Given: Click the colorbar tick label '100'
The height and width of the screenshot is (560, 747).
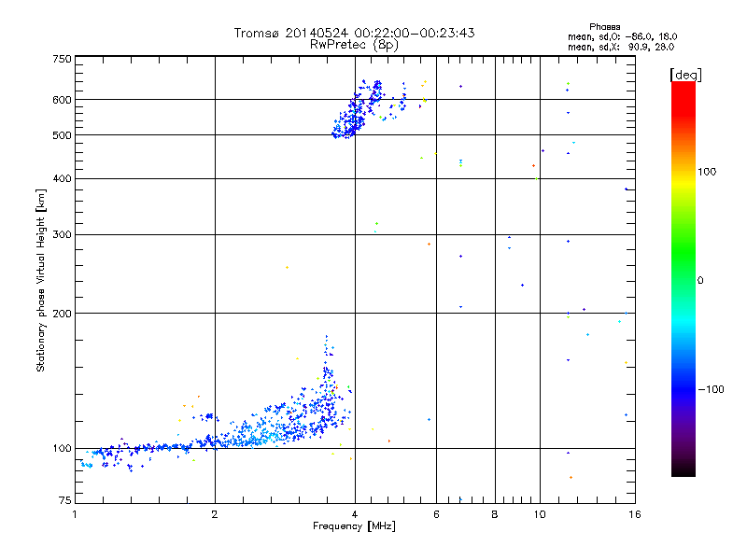Looking at the screenshot, I should pyautogui.click(x=707, y=172).
